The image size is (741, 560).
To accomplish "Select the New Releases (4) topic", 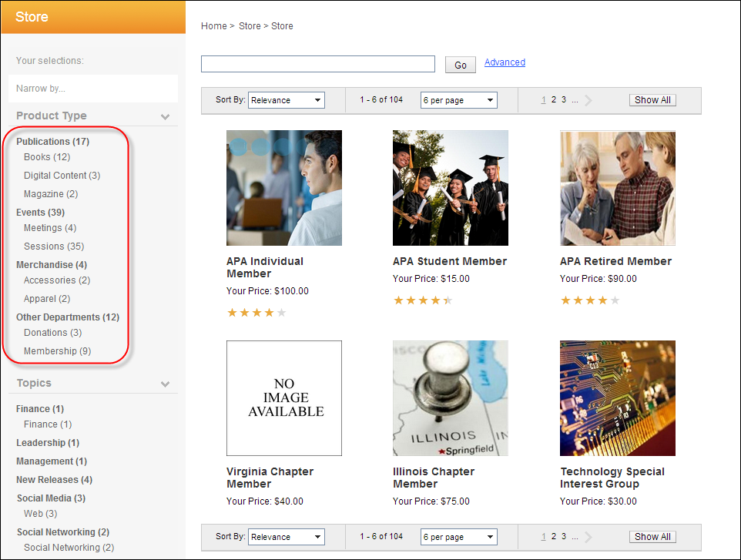I will [55, 480].
